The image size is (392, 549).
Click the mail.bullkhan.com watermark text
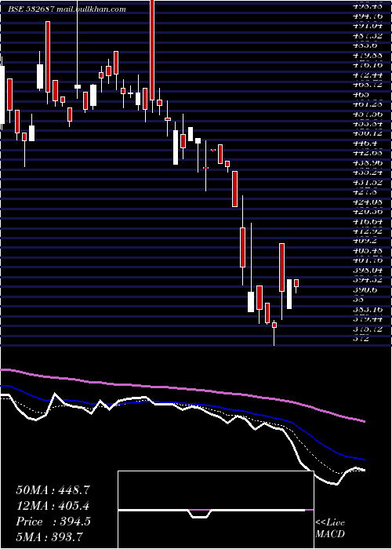91,9
